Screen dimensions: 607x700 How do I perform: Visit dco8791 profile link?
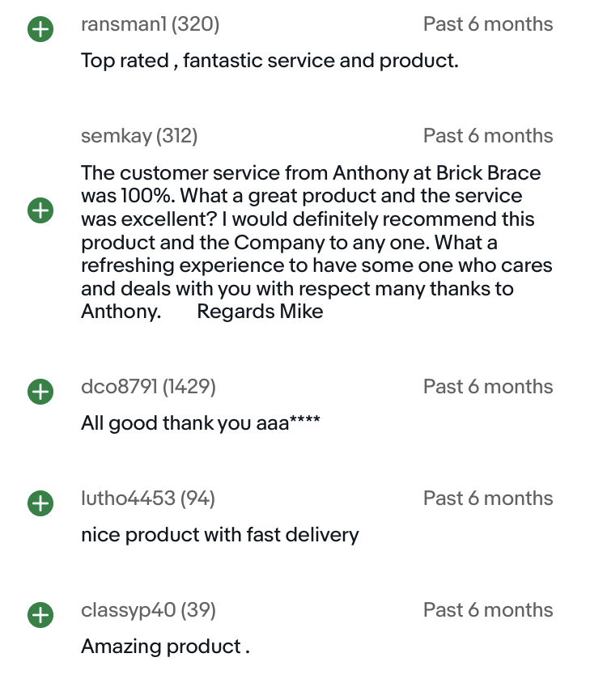pos(120,387)
